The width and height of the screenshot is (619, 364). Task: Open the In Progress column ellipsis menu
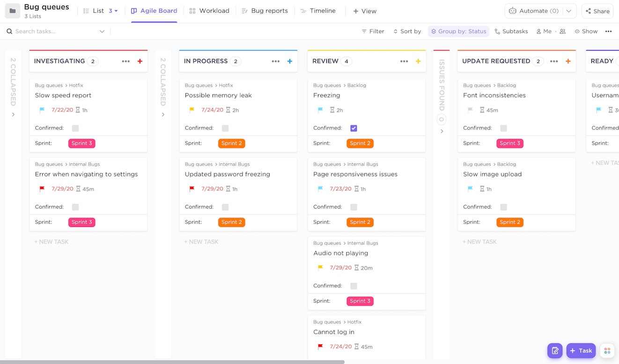pos(275,61)
